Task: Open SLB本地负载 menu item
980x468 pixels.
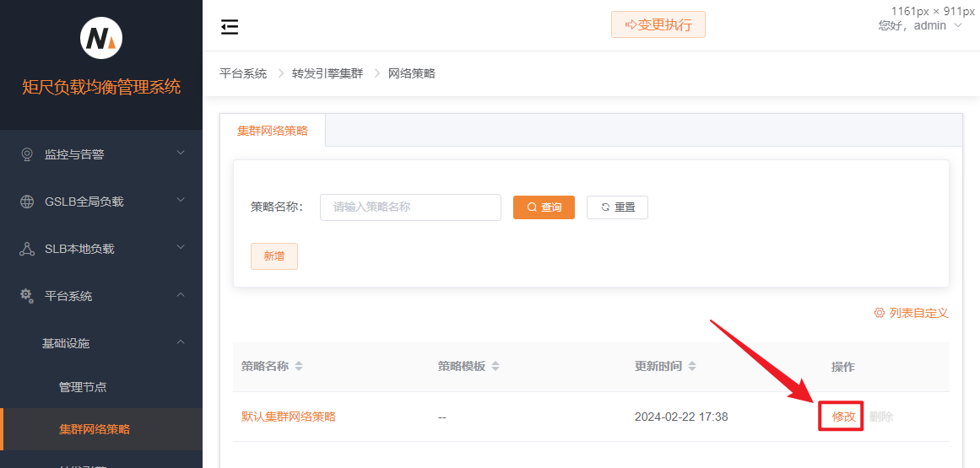Action: 101,249
